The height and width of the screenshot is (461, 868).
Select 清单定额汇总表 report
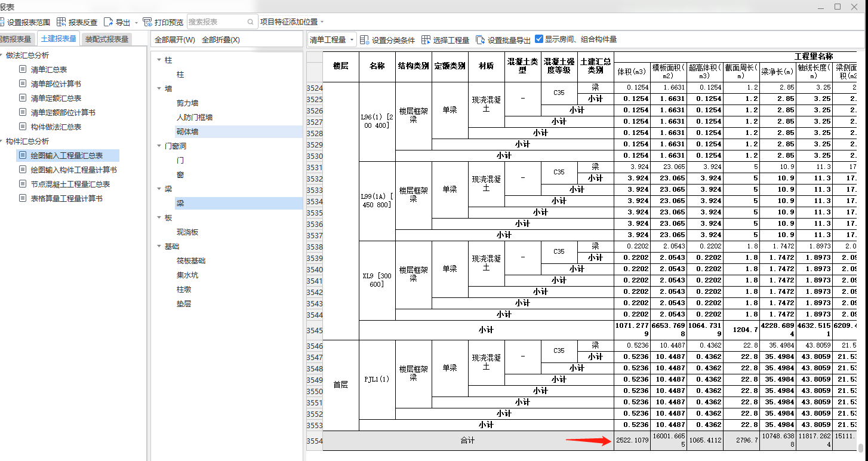click(x=56, y=98)
